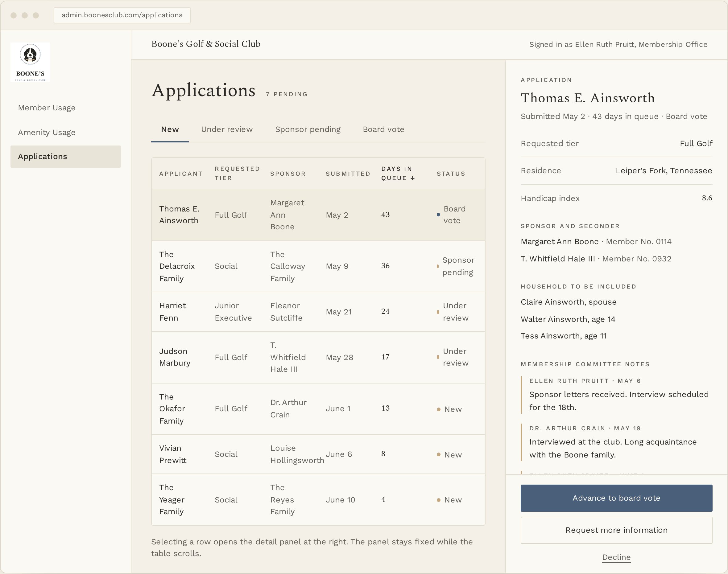Click May 21 submitted date
Image resolution: width=728 pixels, height=574 pixels.
[339, 312]
